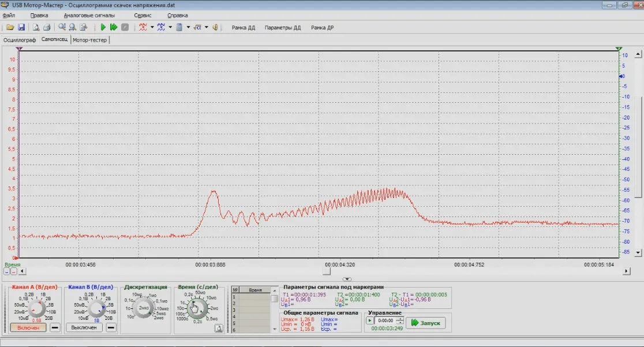The image size is (644, 347).
Task: Expand dropdown next to red waveform icon
Action: (152, 27)
